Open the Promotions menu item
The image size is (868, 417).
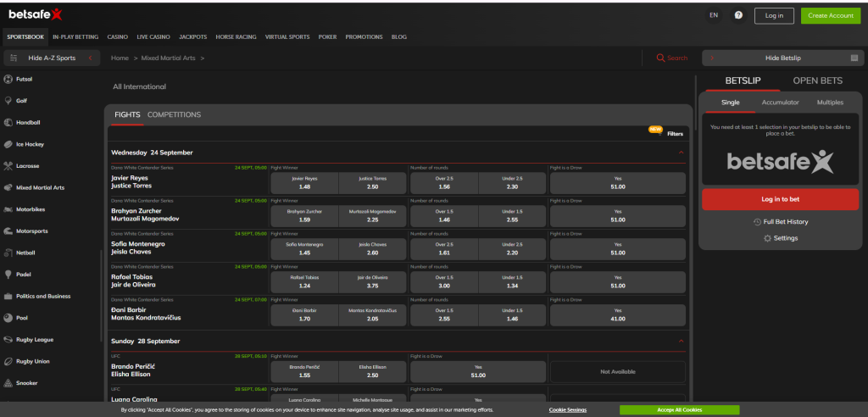click(364, 37)
